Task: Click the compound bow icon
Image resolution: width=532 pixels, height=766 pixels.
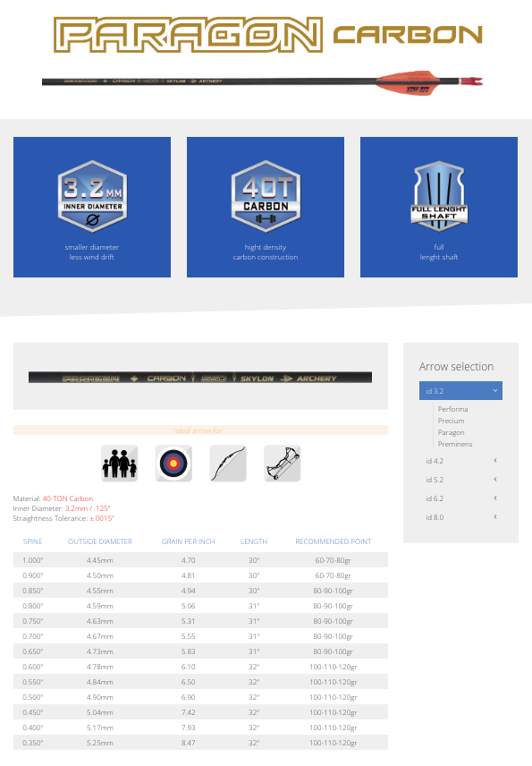Action: click(283, 464)
